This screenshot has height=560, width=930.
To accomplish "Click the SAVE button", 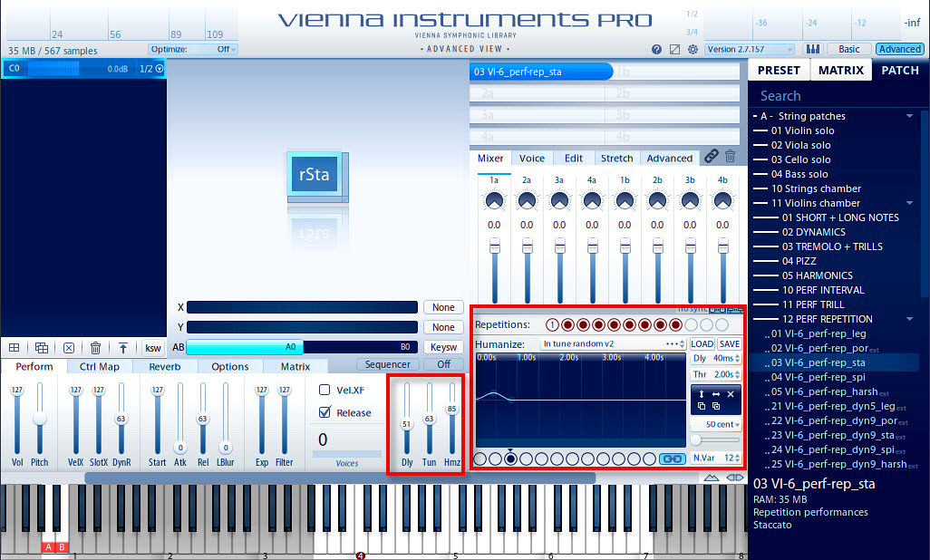I will pos(729,344).
